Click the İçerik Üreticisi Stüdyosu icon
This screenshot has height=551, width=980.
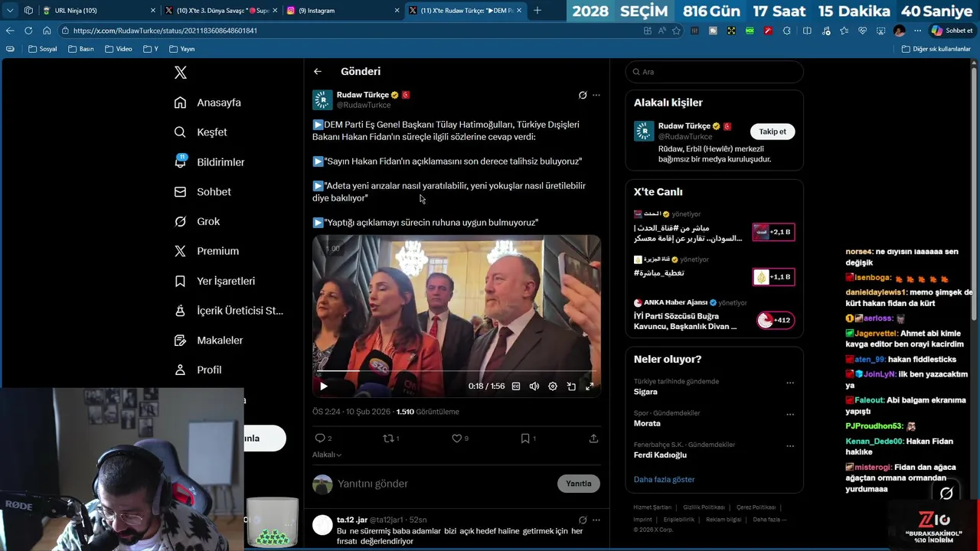click(x=180, y=311)
